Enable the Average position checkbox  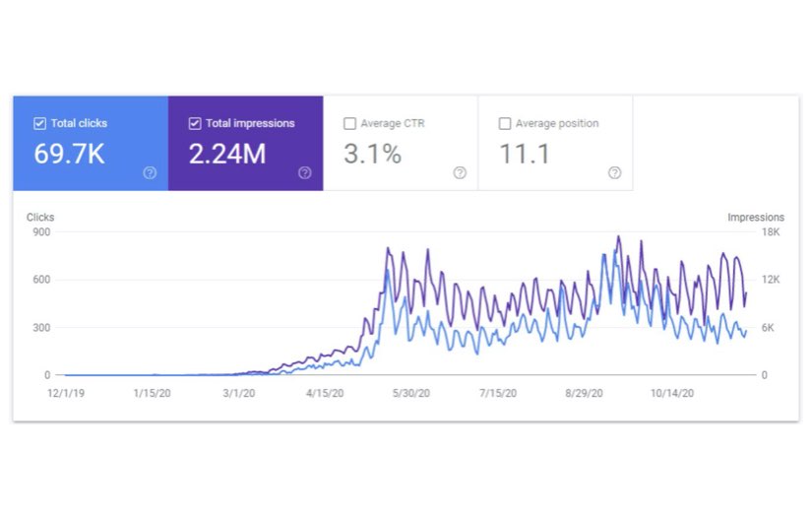[x=505, y=123]
